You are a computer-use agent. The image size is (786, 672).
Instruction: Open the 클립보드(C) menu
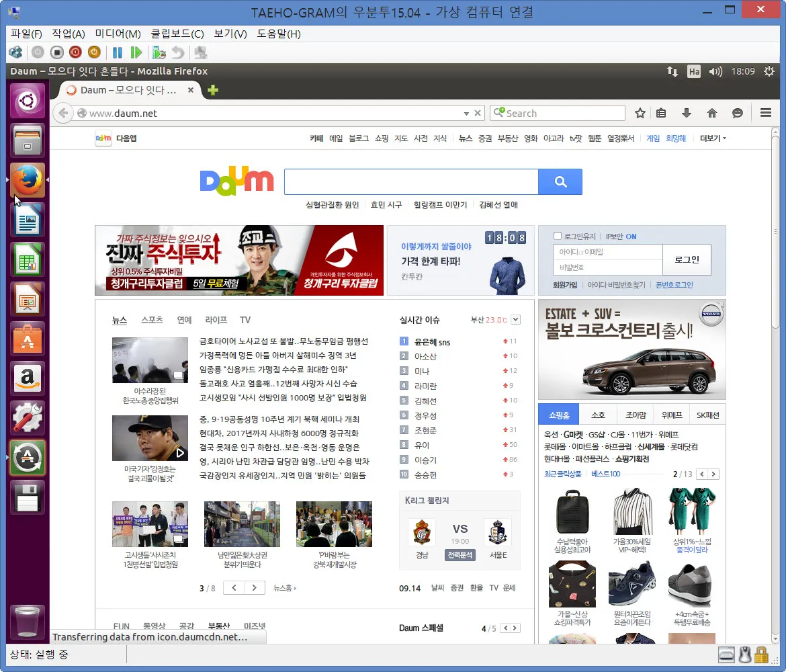[177, 34]
